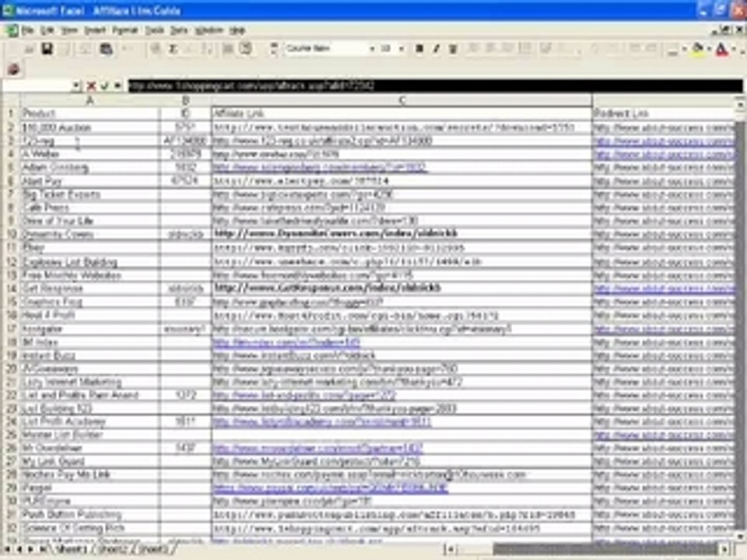This screenshot has width=747, height=560.
Task: Click the vertical scrollbar up arrow
Action: (x=741, y=103)
